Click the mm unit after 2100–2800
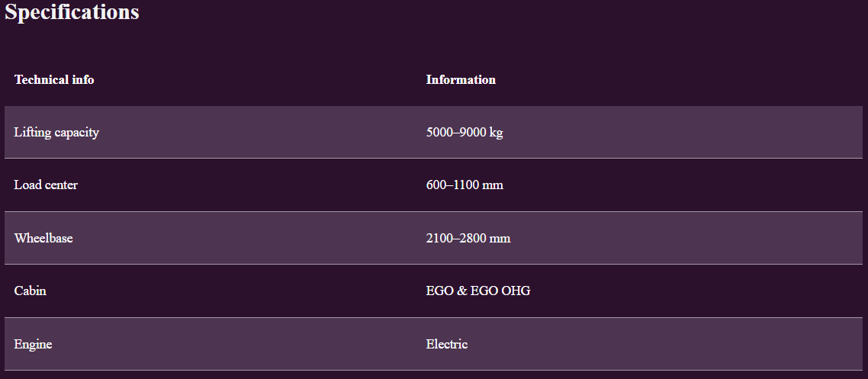Image resolution: width=868 pixels, height=379 pixels. point(500,239)
